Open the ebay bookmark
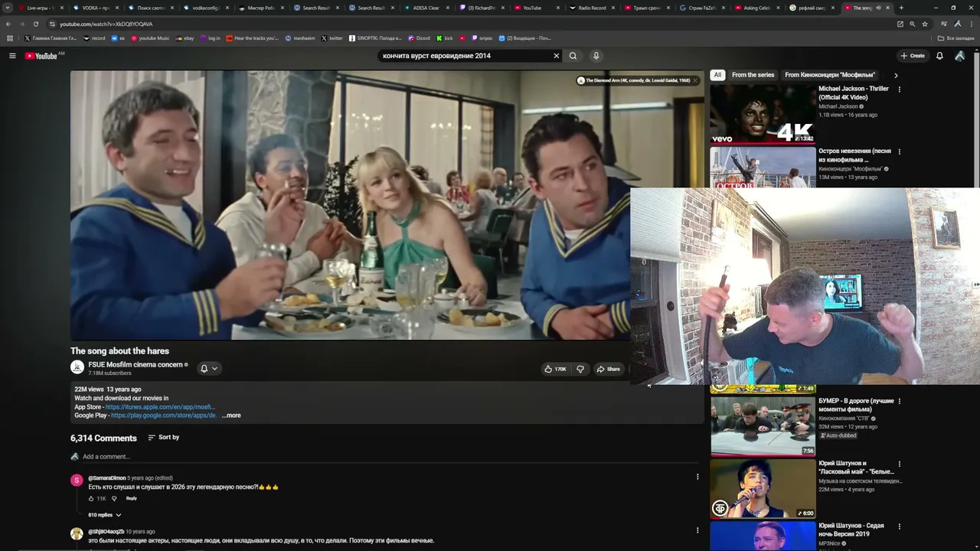The width and height of the screenshot is (980, 551). (185, 38)
